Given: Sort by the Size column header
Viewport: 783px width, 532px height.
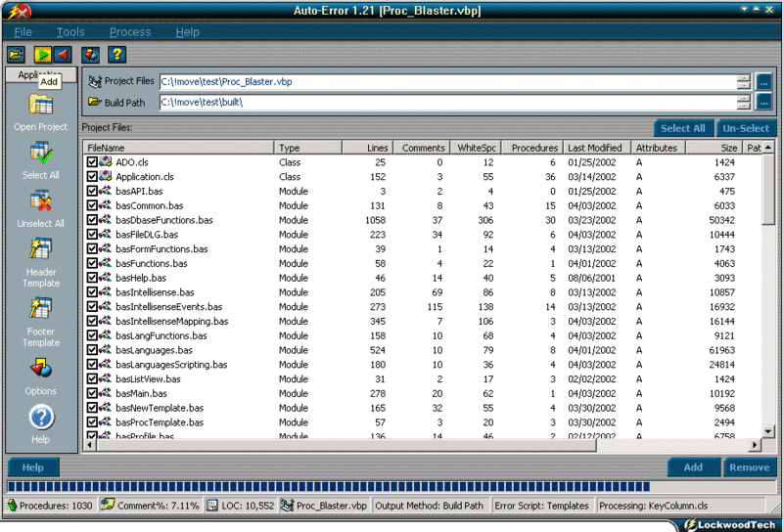Looking at the screenshot, I should 714,148.
